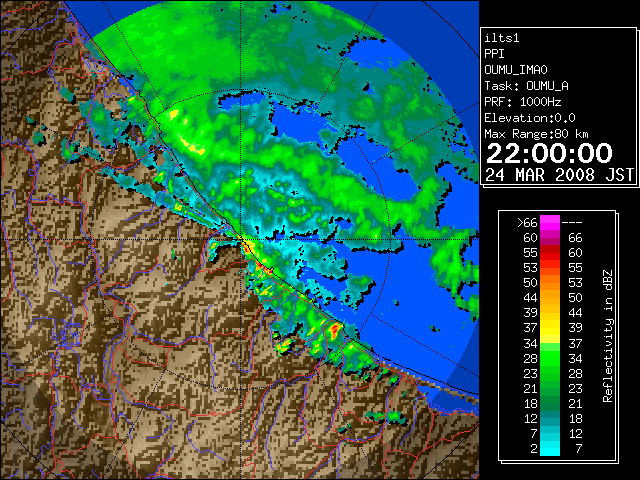This screenshot has width=640, height=480.
Task: Click the 'Max Range:80 km' line
Action: (536, 134)
